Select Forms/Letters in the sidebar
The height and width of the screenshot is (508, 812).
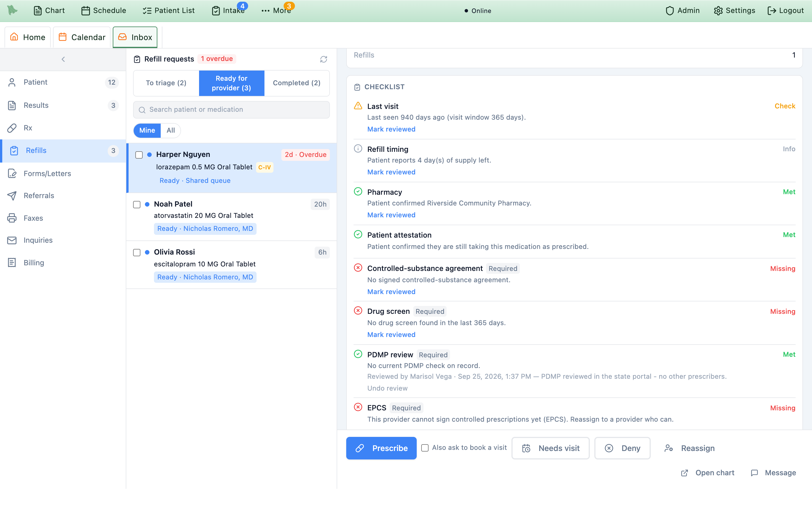[63, 173]
